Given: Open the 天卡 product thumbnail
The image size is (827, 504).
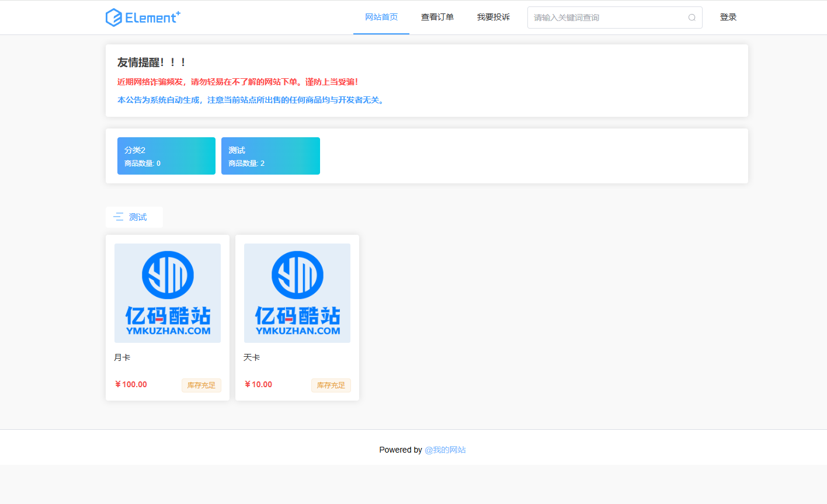Looking at the screenshot, I should (x=297, y=293).
